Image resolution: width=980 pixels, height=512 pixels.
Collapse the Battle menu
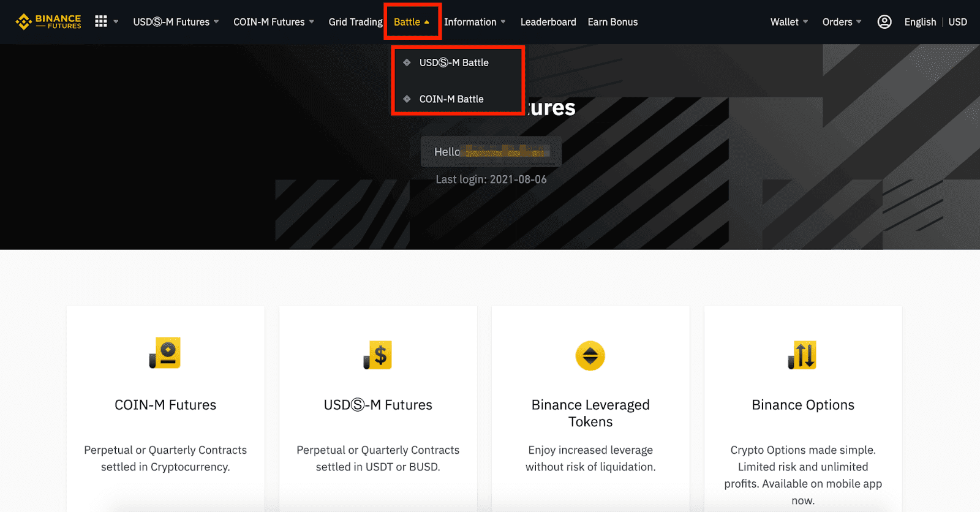[x=412, y=22]
